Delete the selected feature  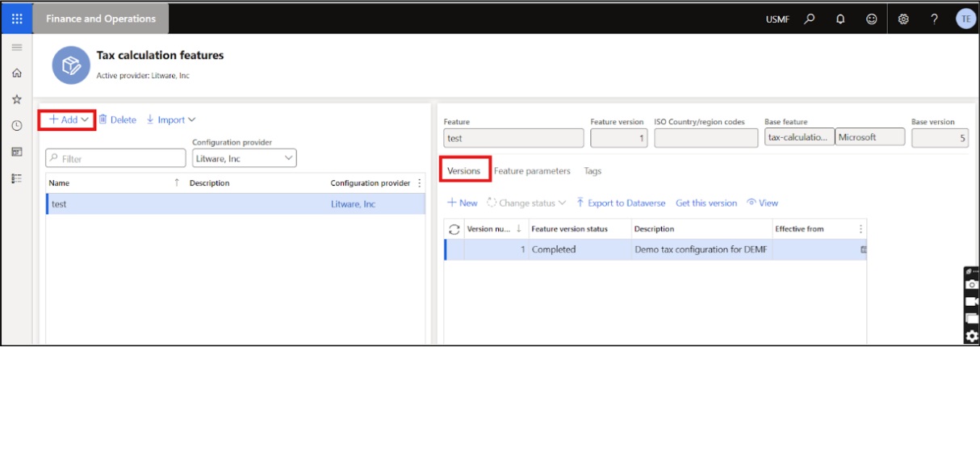pos(118,119)
